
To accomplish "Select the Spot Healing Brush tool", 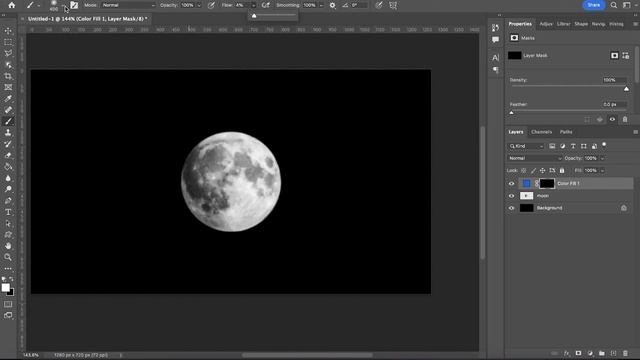I will (8, 110).
